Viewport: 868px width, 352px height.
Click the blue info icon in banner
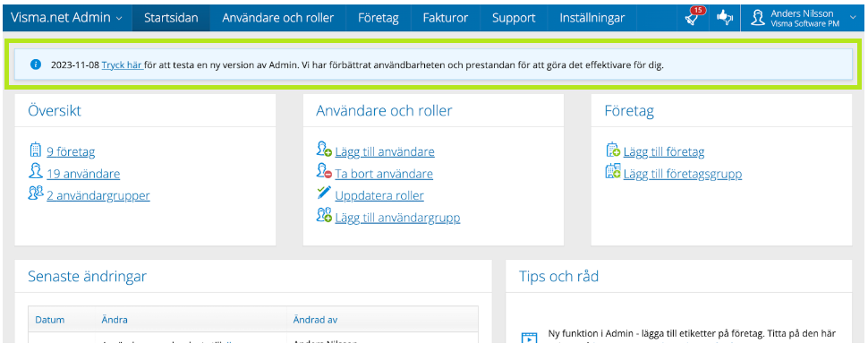[x=36, y=64]
